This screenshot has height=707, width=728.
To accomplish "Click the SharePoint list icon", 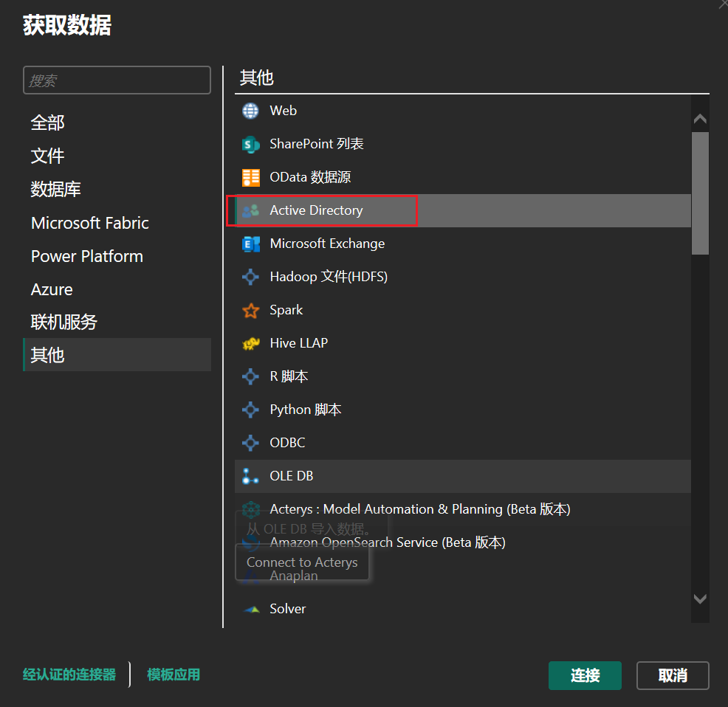I will 251,145.
